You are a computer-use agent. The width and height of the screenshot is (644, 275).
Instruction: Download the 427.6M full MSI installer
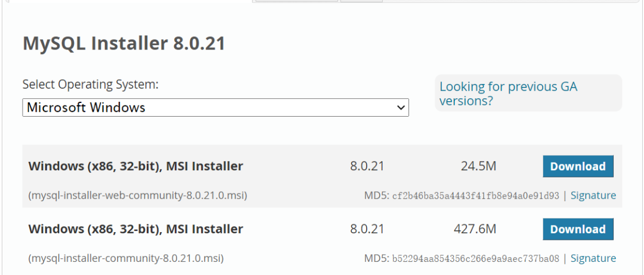point(578,229)
